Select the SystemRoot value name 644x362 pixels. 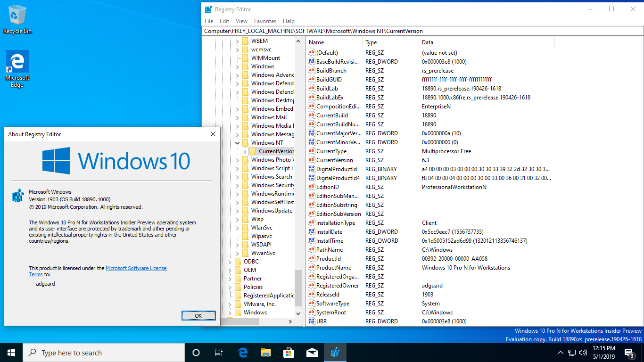[331, 313]
